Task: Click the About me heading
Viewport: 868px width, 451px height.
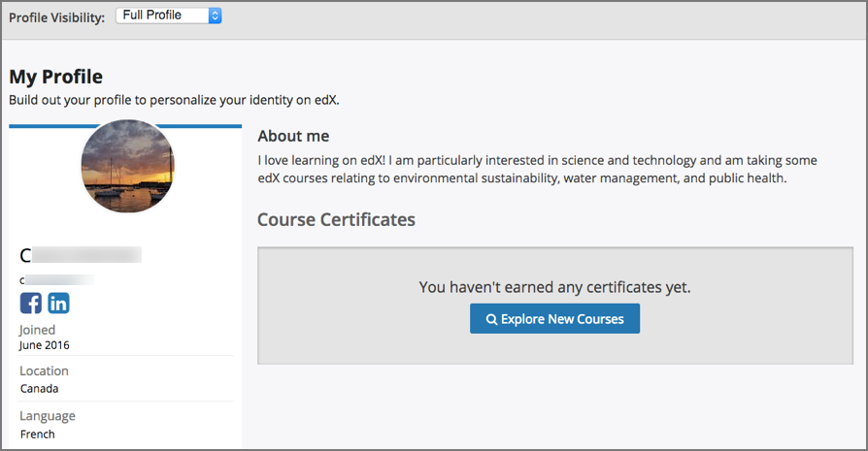Action: (293, 137)
